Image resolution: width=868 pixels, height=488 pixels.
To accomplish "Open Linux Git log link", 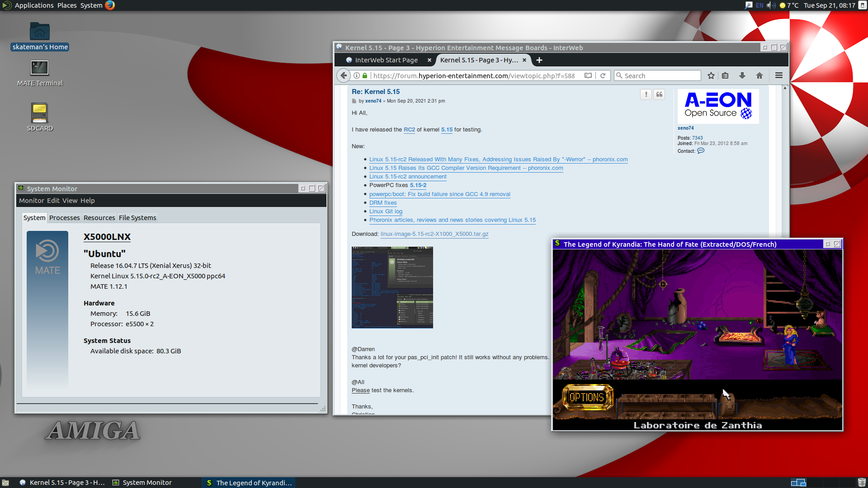I will tap(386, 211).
